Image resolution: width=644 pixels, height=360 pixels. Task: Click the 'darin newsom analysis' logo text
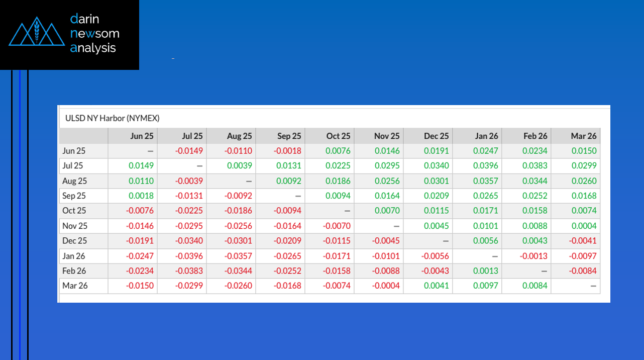tap(94, 34)
